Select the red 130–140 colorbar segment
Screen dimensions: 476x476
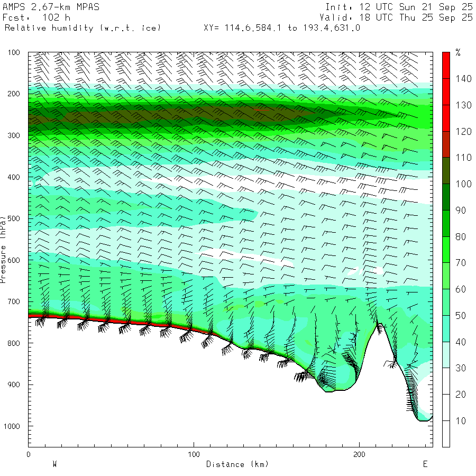click(446, 91)
